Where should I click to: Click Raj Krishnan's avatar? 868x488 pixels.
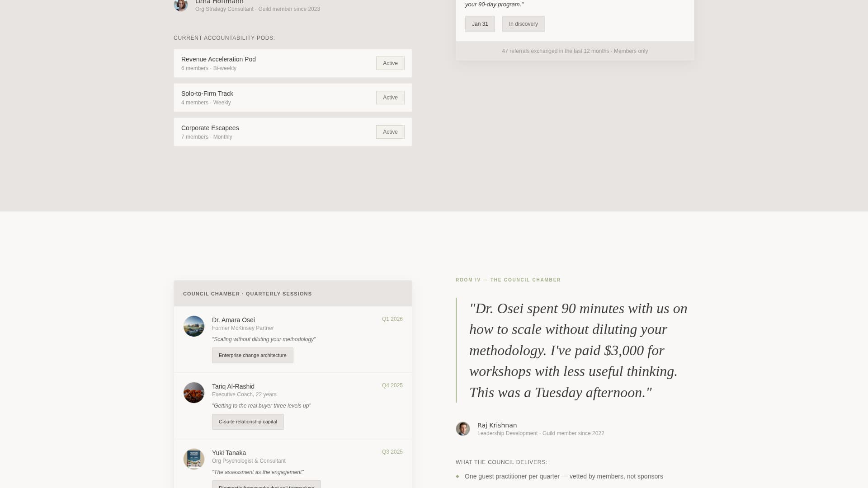point(463,429)
